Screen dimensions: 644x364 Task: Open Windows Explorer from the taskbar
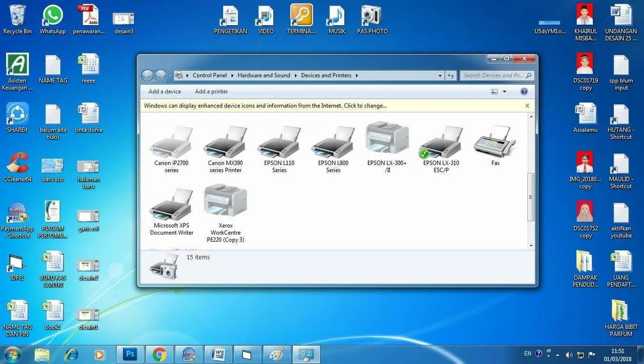pos(43,354)
